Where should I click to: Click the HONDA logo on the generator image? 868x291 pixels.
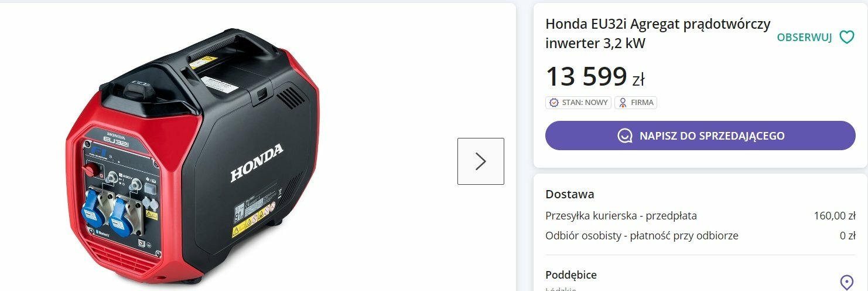257,163
